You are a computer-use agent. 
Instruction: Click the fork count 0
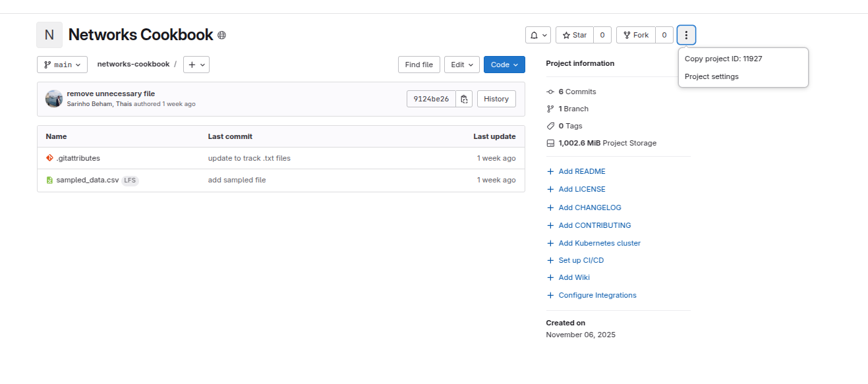pyautogui.click(x=664, y=35)
